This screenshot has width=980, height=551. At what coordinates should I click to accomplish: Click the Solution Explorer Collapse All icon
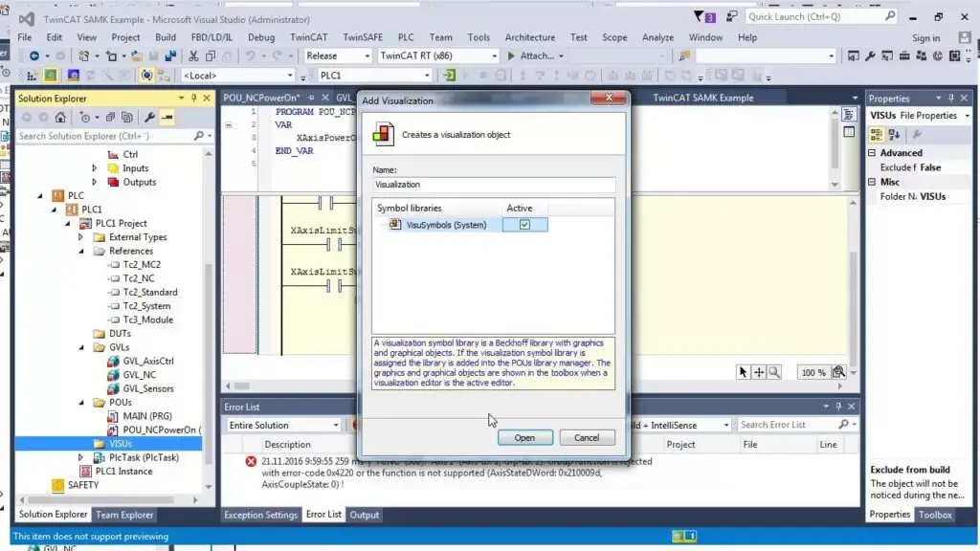[x=110, y=118]
